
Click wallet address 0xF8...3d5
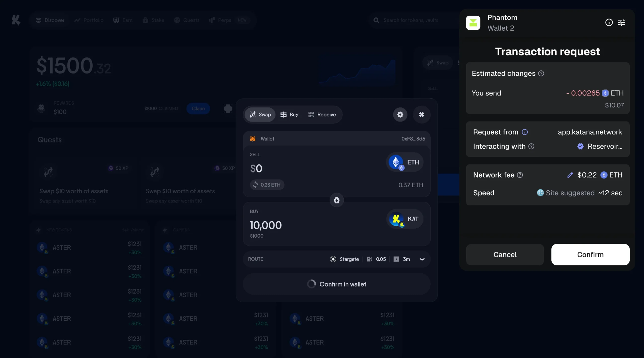[413, 139]
